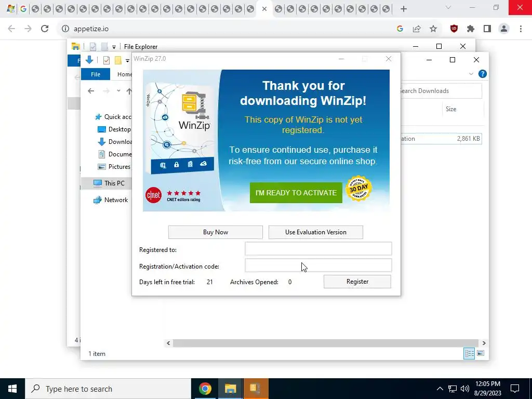
Task: View site information icon
Action: point(65,29)
